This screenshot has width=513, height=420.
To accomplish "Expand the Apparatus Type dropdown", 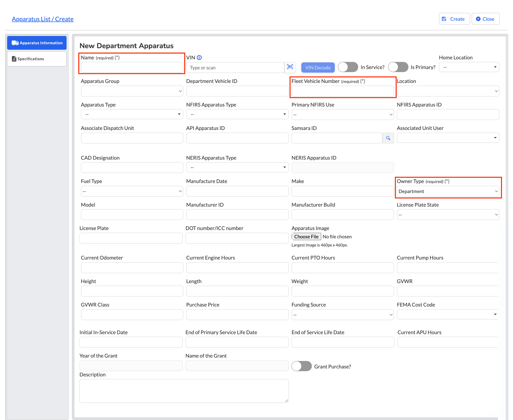I will click(x=132, y=114).
